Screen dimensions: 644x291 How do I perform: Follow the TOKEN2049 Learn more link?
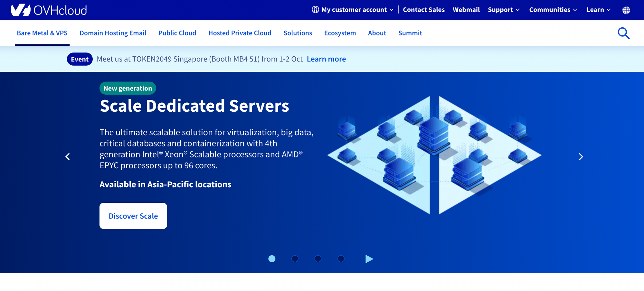click(326, 59)
